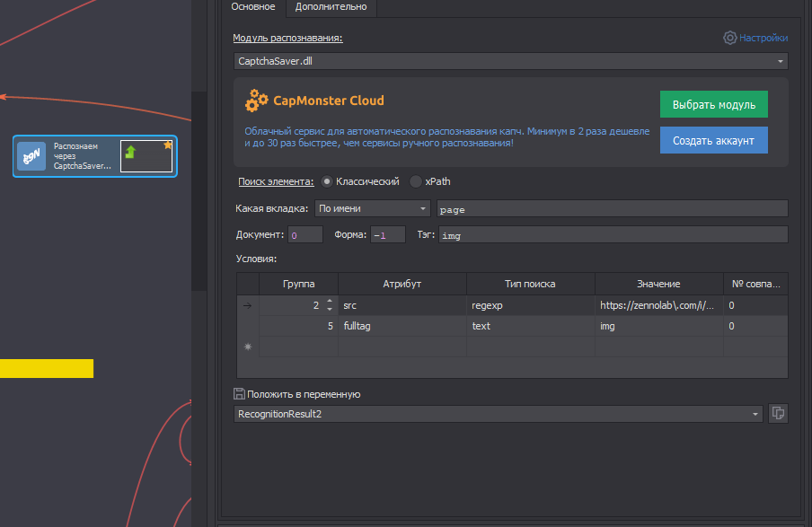Click the Значение column header

(658, 284)
